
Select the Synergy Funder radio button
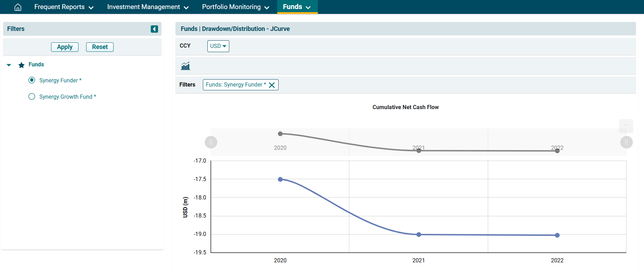[x=32, y=80]
